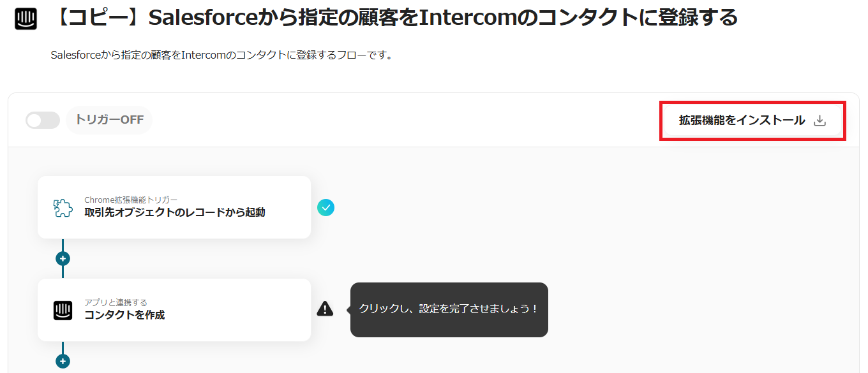Add a step with the first plus icon
The image size is (868, 373).
click(x=63, y=259)
